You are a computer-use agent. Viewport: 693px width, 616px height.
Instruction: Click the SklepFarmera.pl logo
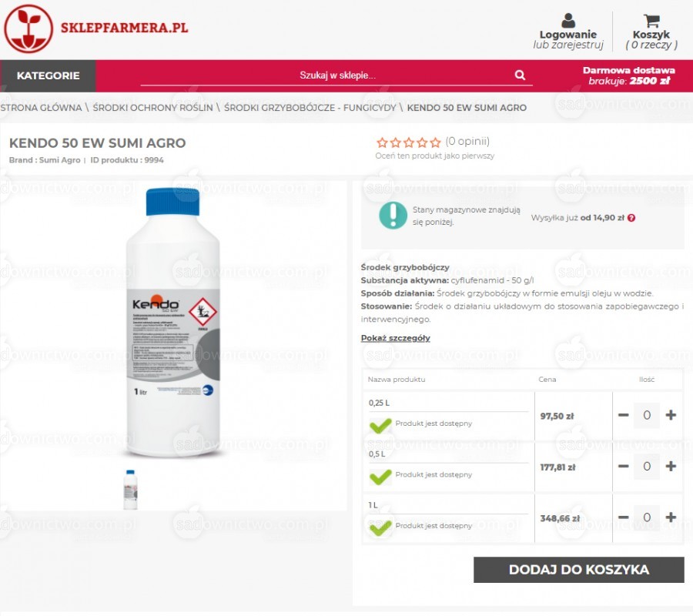[x=96, y=28]
